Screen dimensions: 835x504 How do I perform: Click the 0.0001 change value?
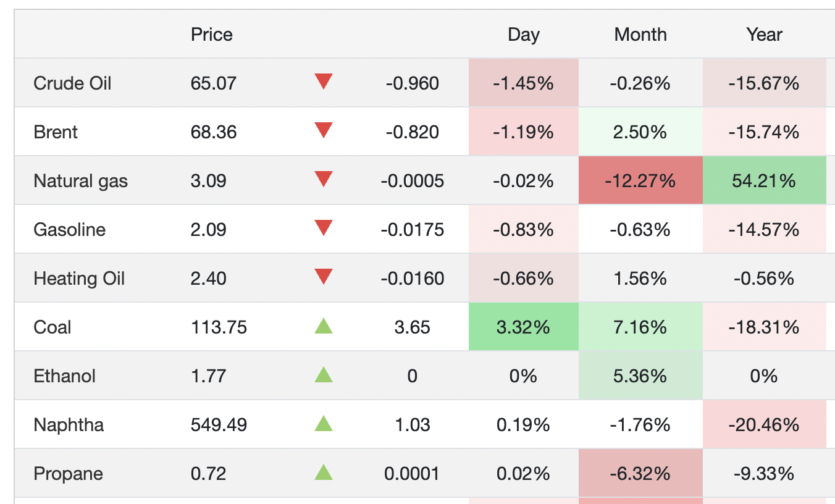coord(412,473)
